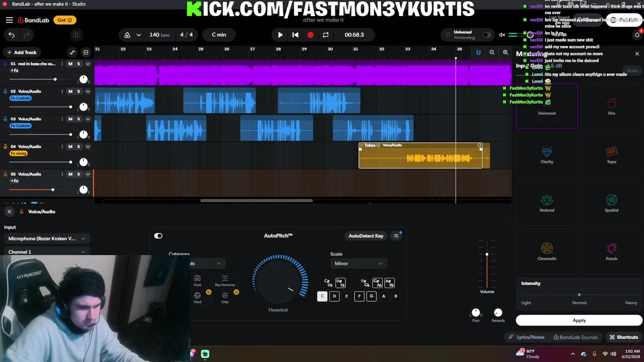Start playback with the play button
Image resolution: width=644 pixels, height=362 pixels.
coord(280,35)
